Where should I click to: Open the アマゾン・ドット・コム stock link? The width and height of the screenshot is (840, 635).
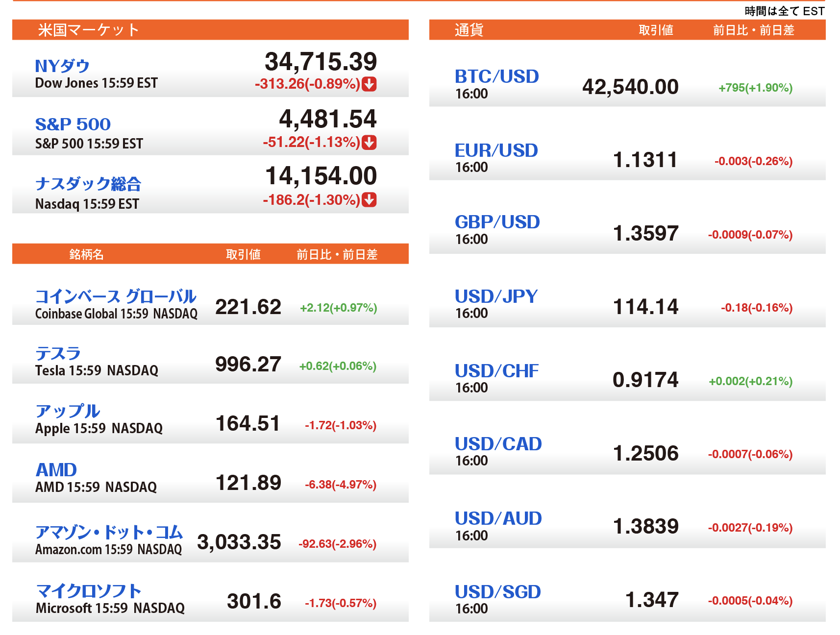pos(109,532)
